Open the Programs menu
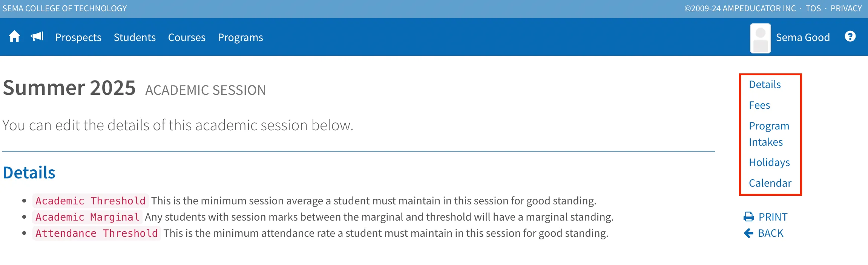 coord(241,37)
